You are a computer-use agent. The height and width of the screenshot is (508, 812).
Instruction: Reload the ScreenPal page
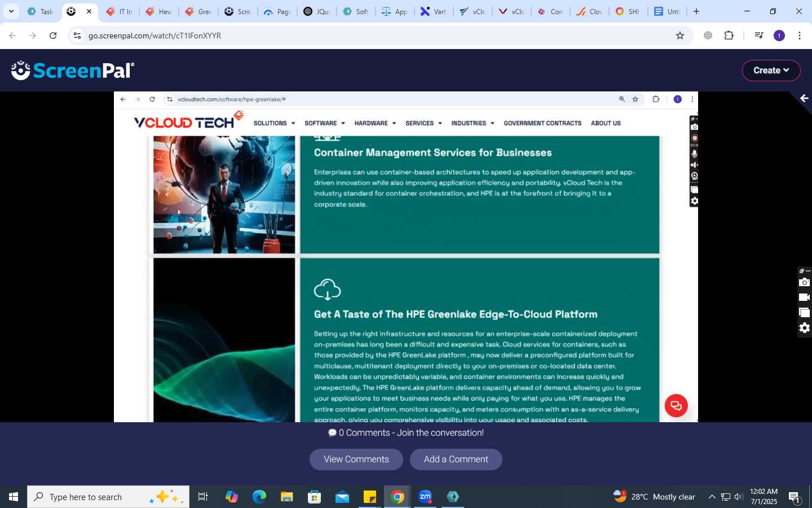53,36
